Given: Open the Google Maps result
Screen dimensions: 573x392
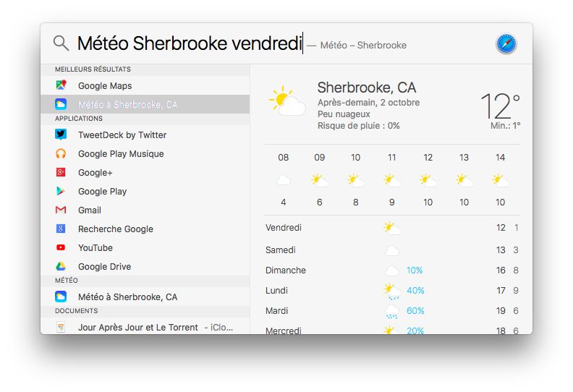Looking at the screenshot, I should click(x=145, y=85).
